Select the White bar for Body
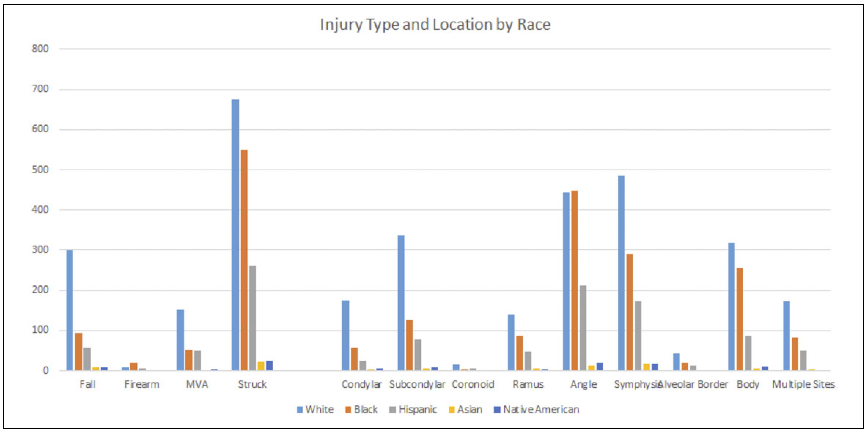This screenshot has height=433, width=868. (731, 306)
